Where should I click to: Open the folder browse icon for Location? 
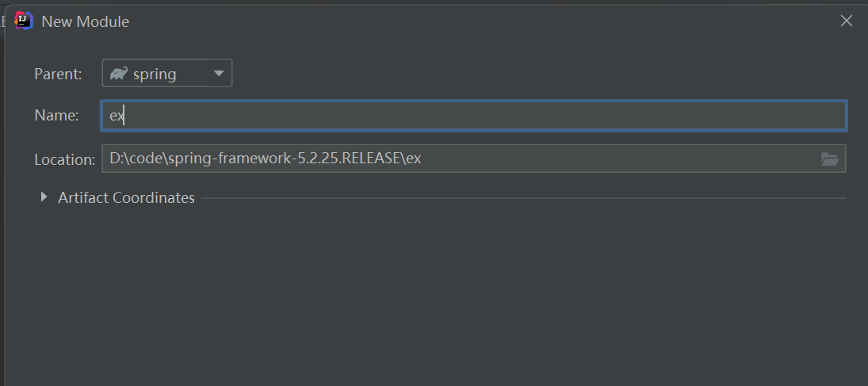[829, 159]
